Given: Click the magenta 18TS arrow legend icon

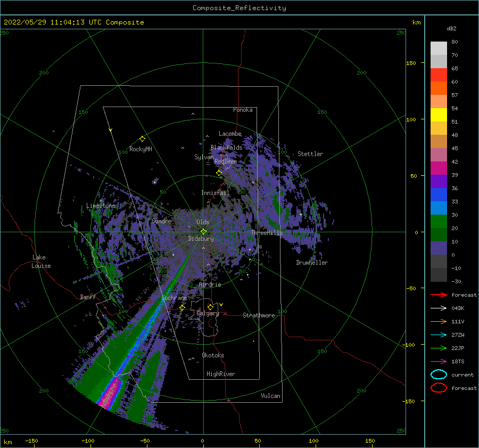Looking at the screenshot, I should tap(439, 362).
